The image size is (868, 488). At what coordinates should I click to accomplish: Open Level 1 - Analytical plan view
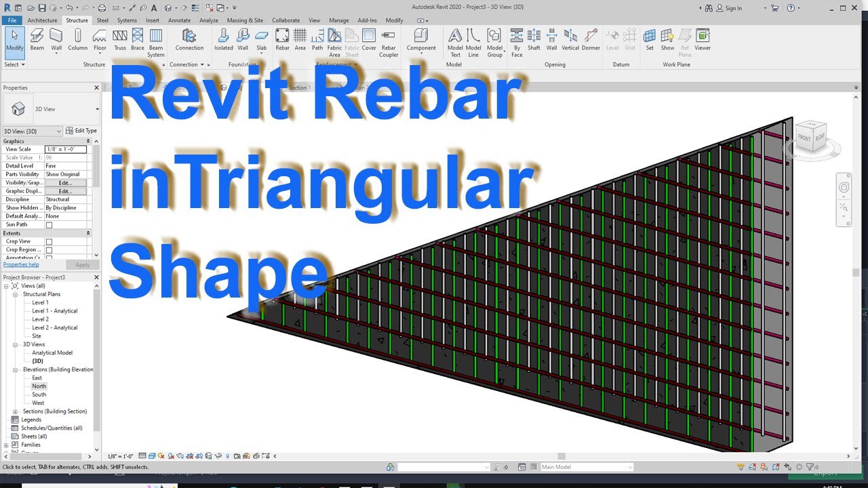[x=55, y=311]
